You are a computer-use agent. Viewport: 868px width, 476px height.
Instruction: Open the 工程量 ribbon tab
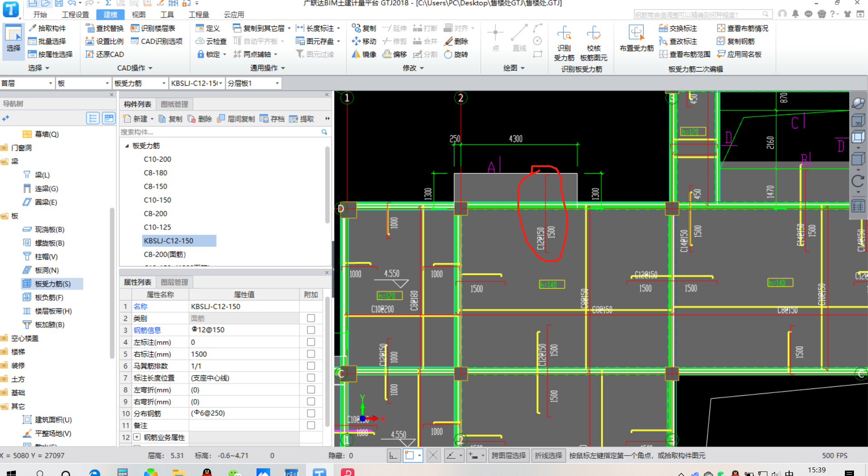point(199,15)
